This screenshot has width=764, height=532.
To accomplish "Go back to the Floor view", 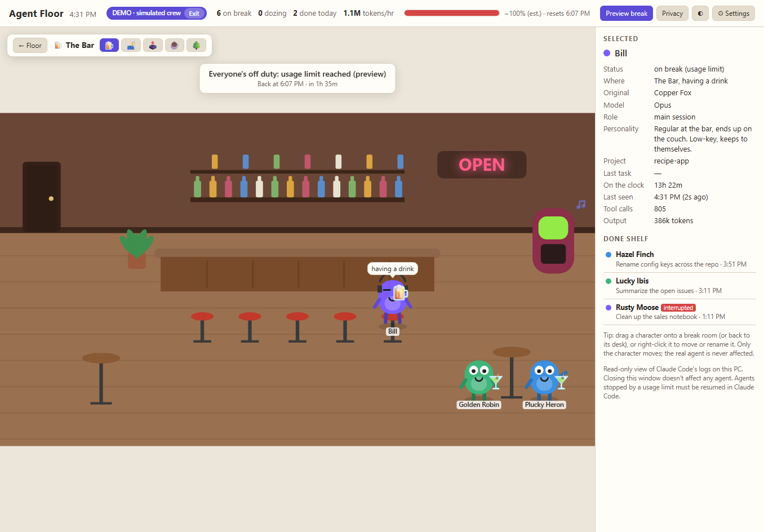I will click(x=30, y=45).
